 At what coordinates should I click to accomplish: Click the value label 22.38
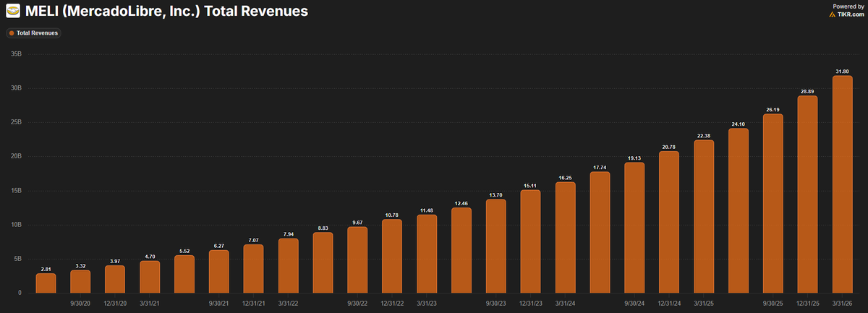(704, 136)
